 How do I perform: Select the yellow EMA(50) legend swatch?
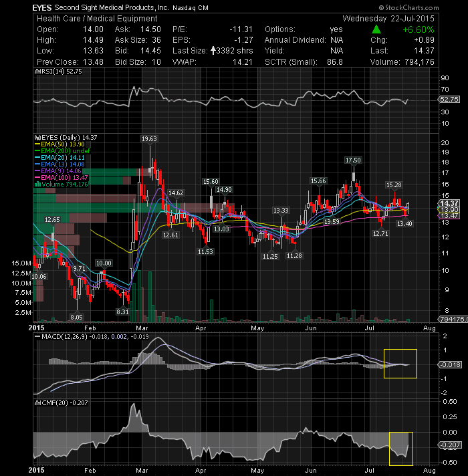click(x=37, y=144)
